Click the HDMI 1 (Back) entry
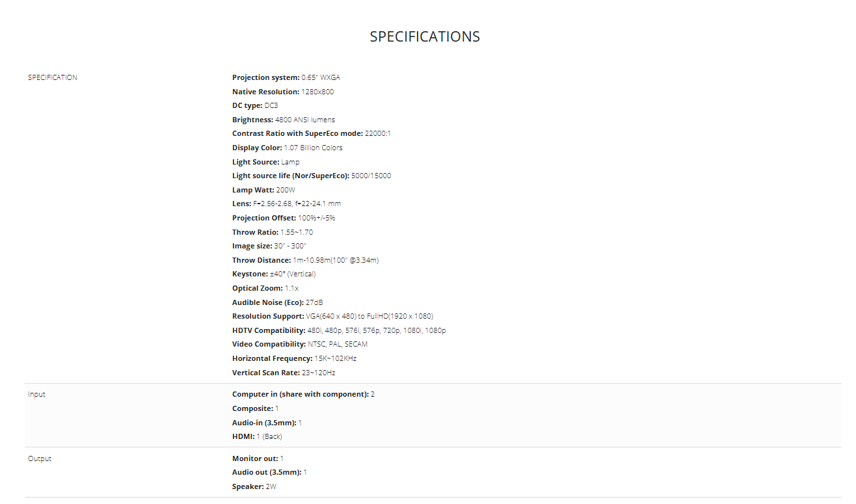The image size is (856, 504). click(257, 436)
